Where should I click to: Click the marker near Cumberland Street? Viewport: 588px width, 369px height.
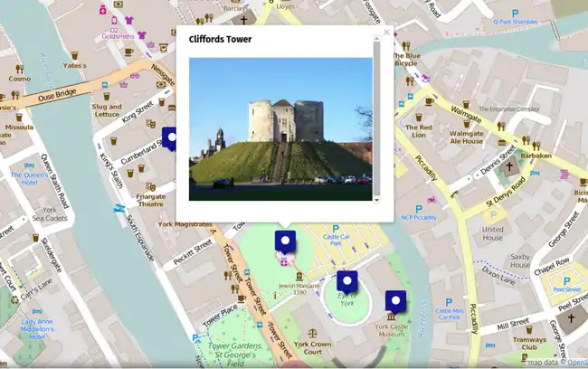[x=170, y=138]
